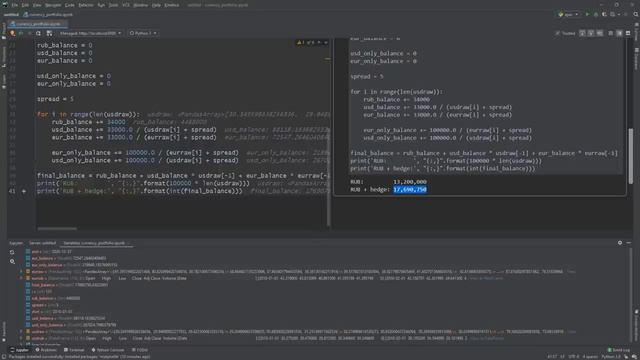Screen dimensions: 640x360
Task: Click the Jupyter run cell icon in notebook toolbar
Action: pyautogui.click(x=13, y=33)
